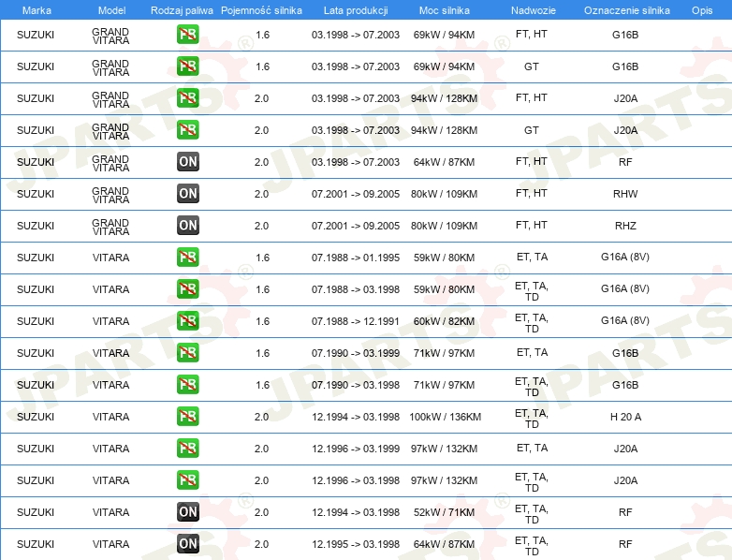Click petrol icon in row 12.1996 -> 03.1999
This screenshot has width=732, height=560.
pyautogui.click(x=187, y=449)
